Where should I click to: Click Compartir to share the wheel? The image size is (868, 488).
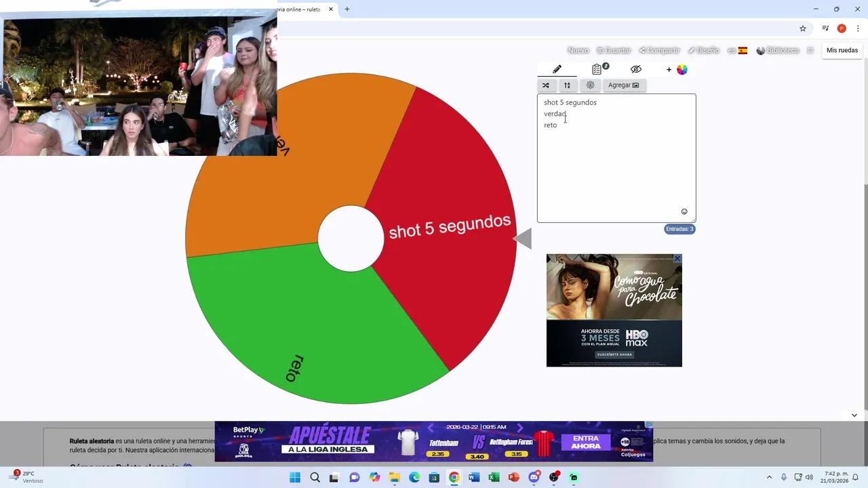point(659,50)
